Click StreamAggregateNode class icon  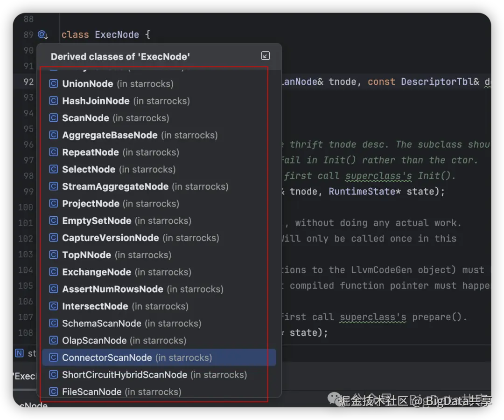pyautogui.click(x=53, y=186)
